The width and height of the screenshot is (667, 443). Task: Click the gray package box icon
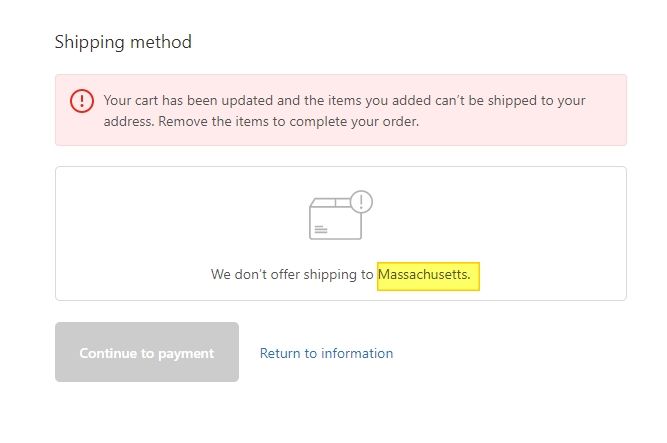(x=334, y=218)
